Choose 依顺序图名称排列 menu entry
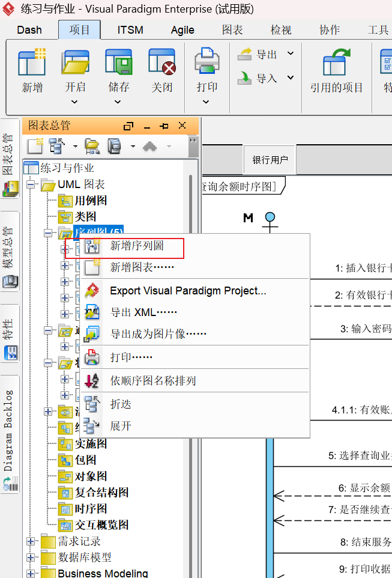The image size is (392, 578). (x=194, y=380)
